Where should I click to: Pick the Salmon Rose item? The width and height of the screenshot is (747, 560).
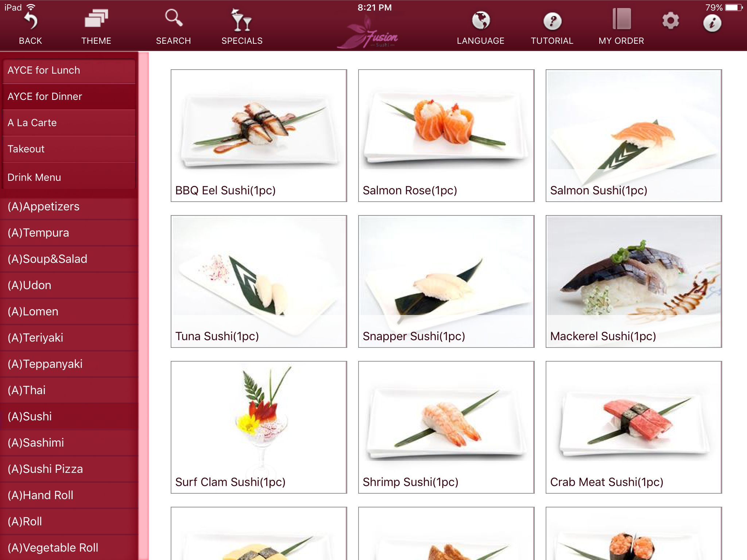pyautogui.click(x=446, y=135)
